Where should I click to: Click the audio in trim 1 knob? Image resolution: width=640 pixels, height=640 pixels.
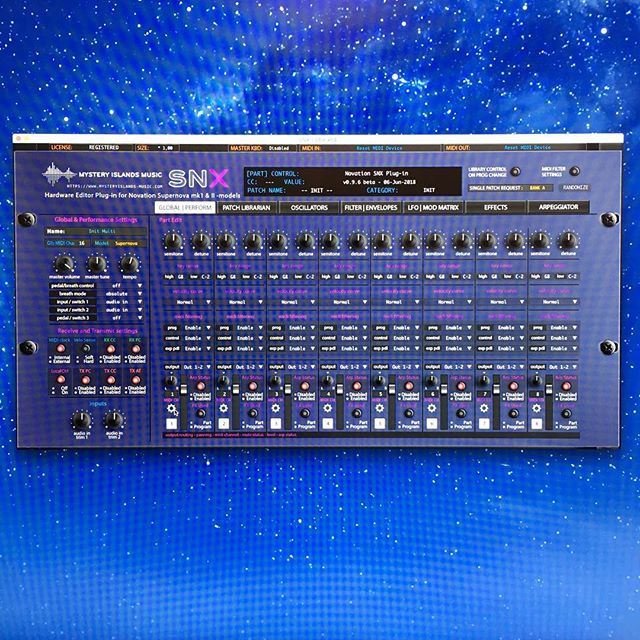(82, 420)
